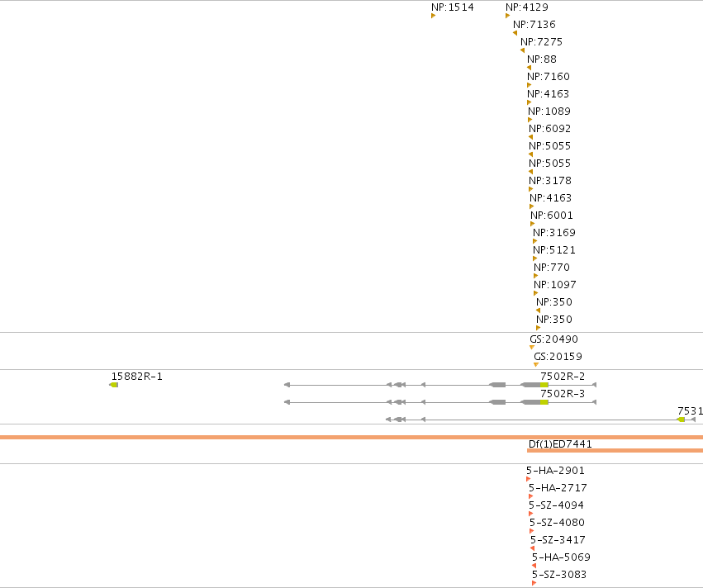
Task: Click the insertion marker below NP:4129
Action: pos(507,16)
